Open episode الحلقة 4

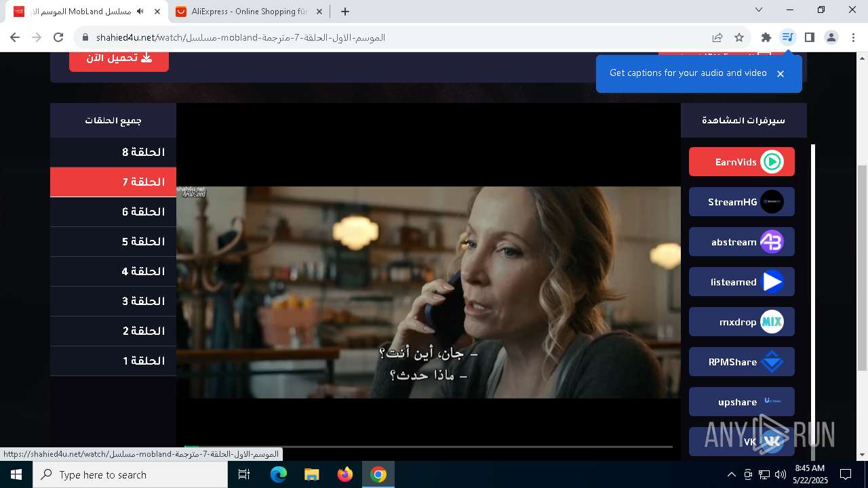[113, 272]
